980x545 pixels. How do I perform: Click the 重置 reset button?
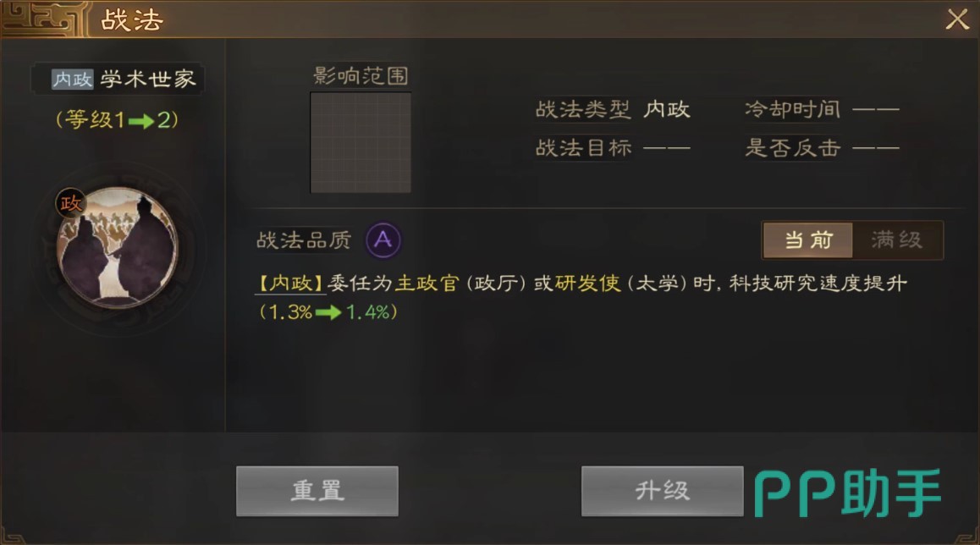317,491
